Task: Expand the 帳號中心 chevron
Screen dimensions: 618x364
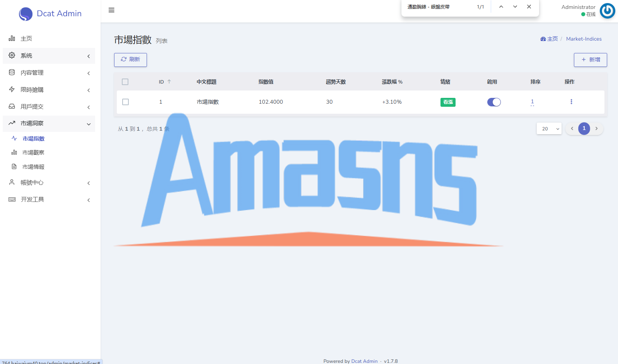Action: click(89, 183)
